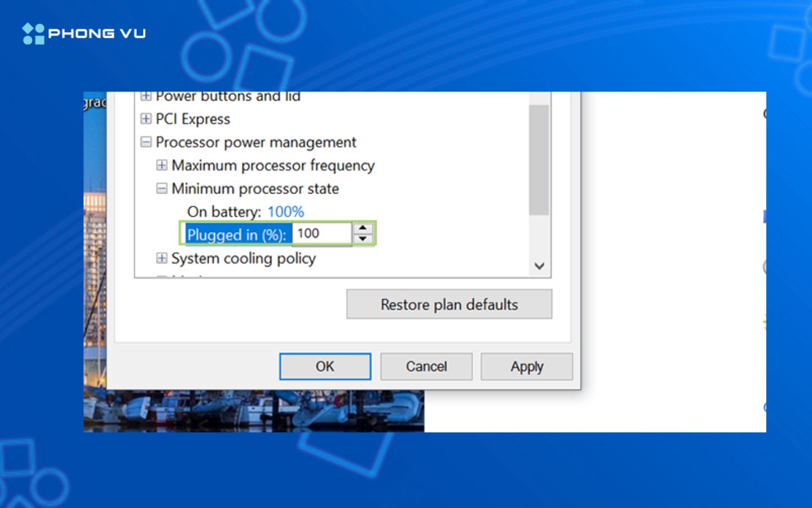Click scroll-down arrow of the settings list
This screenshot has height=508, width=812.
539,266
